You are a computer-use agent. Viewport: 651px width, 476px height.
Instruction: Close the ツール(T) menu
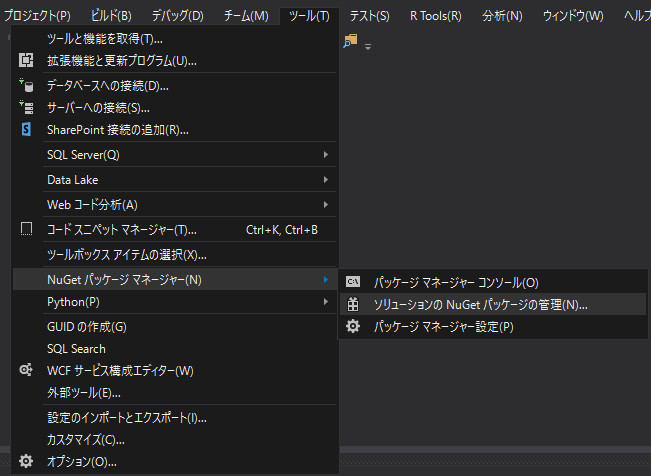coord(309,16)
